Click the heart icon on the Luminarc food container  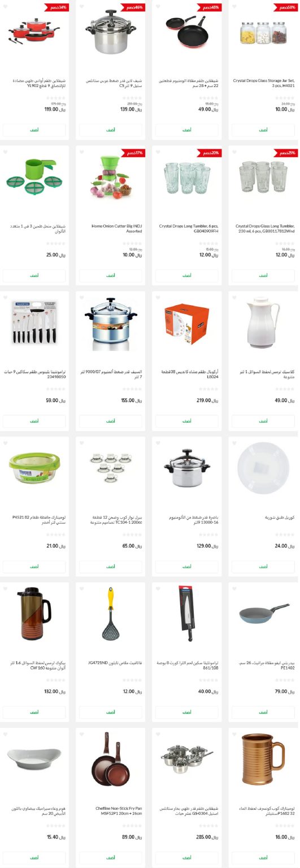[6, 443]
